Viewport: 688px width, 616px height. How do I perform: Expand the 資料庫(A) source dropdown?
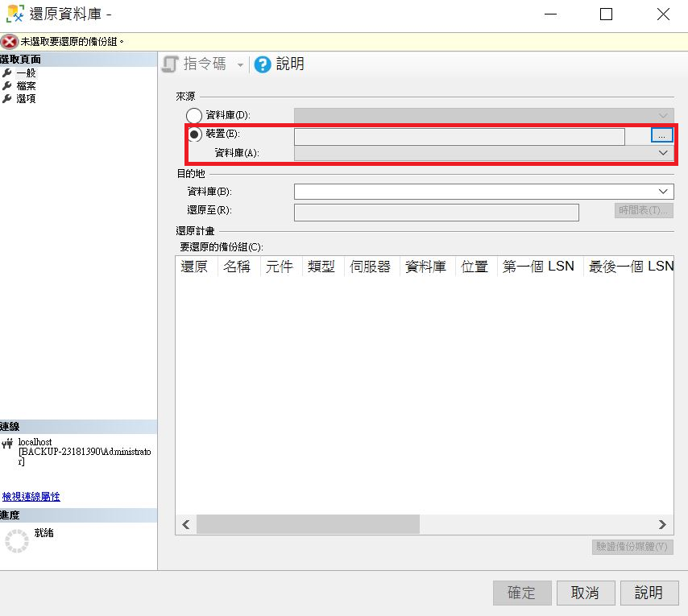663,152
